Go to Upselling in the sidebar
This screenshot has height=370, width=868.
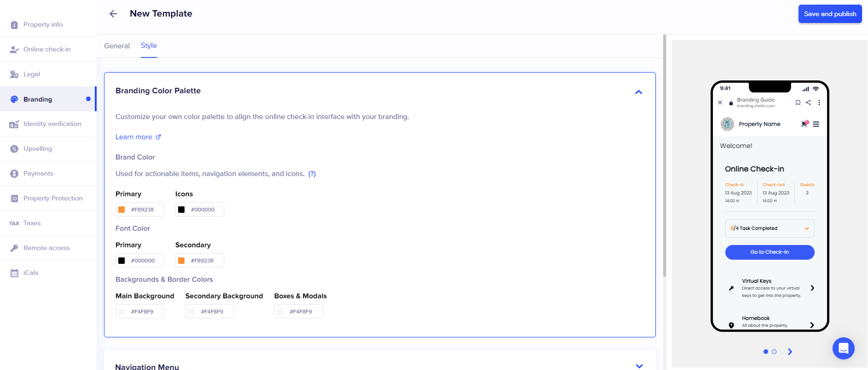(37, 149)
